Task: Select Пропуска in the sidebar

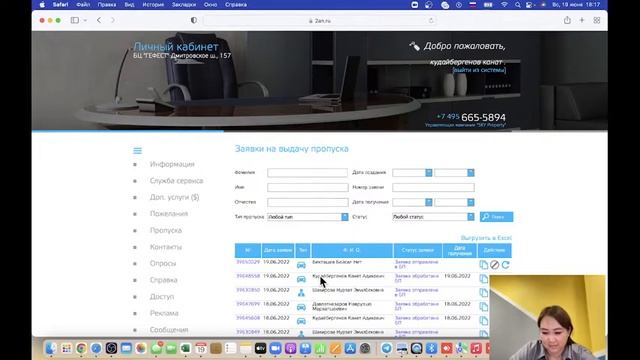Action: pos(166,231)
